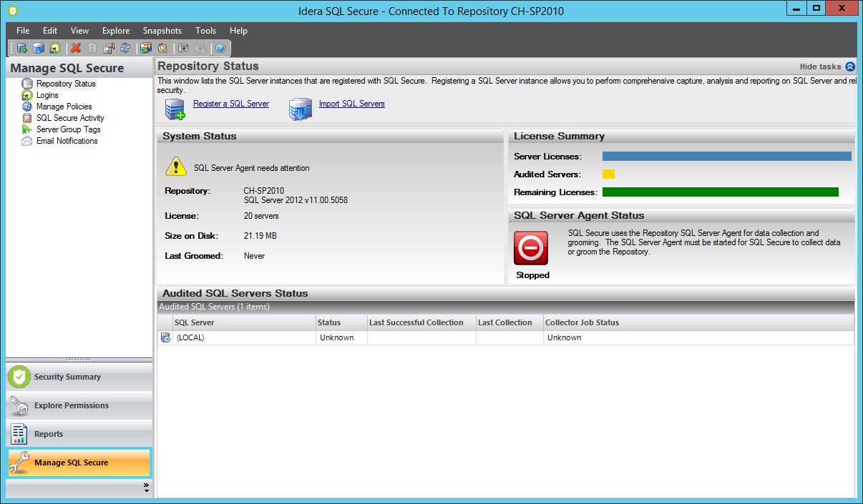The height and width of the screenshot is (504, 863).
Task: Sort by the Status column header
Action: tap(341, 322)
